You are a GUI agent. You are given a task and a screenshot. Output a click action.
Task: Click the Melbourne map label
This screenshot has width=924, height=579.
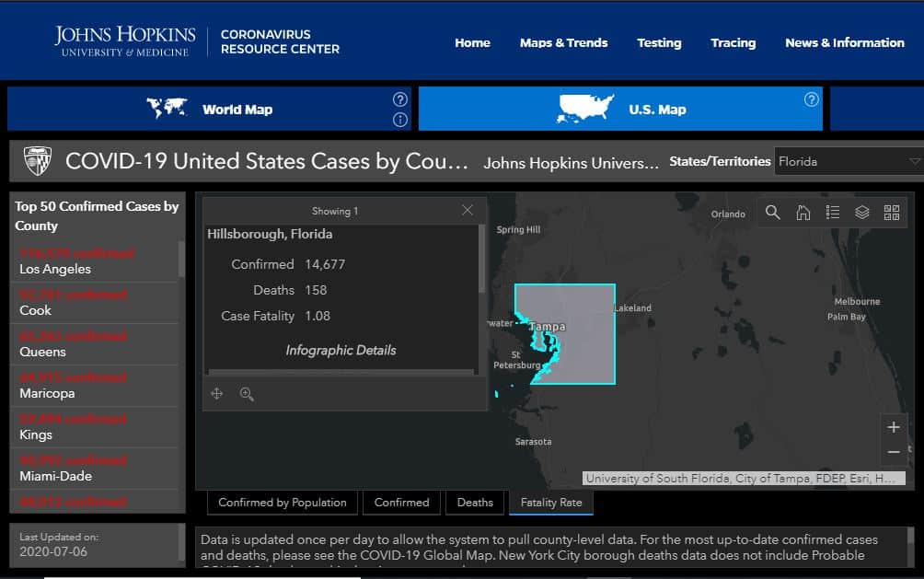857,301
